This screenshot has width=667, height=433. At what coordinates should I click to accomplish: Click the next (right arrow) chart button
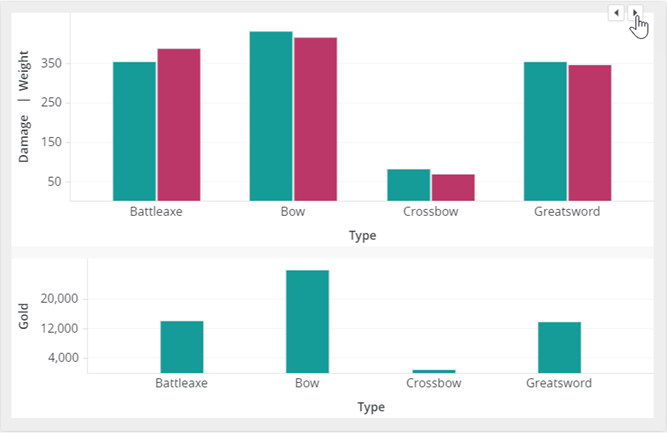[x=635, y=13]
